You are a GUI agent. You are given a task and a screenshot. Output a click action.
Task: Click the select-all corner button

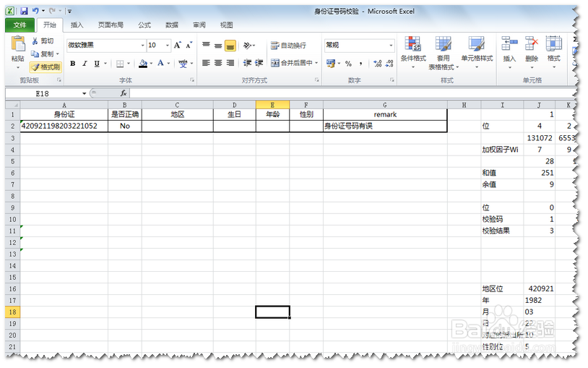[13, 105]
